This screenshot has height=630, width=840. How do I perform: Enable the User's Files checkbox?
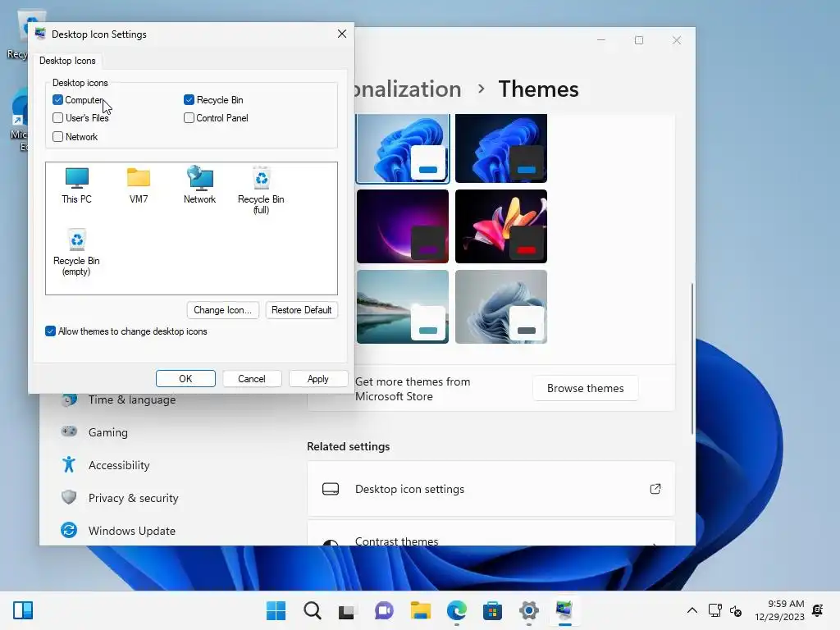tap(58, 118)
